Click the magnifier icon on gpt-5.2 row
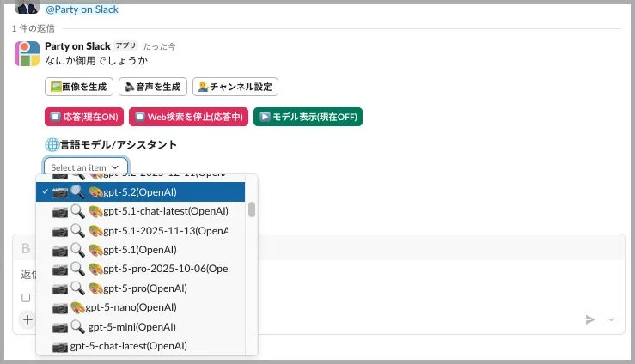This screenshot has width=635, height=364. pyautogui.click(x=77, y=191)
